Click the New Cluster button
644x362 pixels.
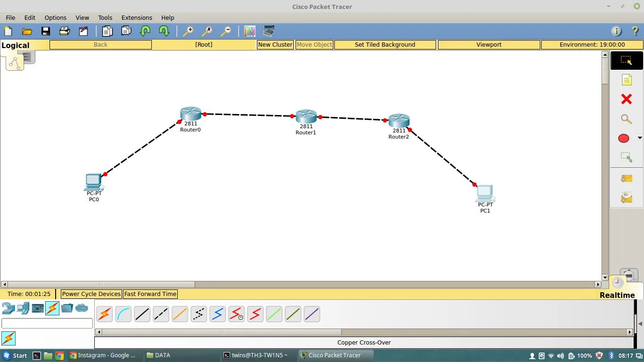[x=275, y=45]
